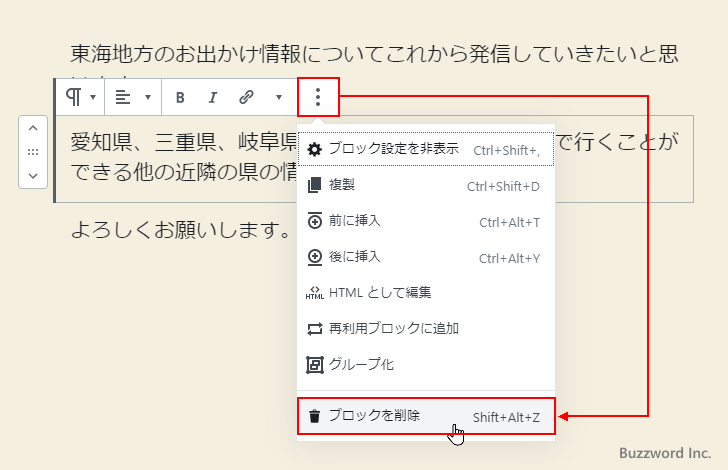Viewport: 728px width, 470px height.
Task: Toggle bold formatting
Action: [180, 98]
